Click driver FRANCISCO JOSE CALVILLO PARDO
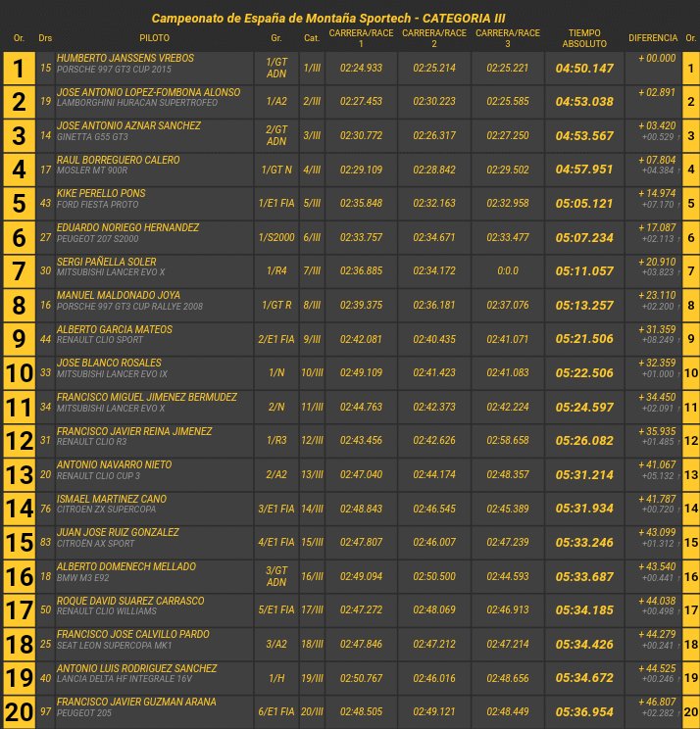700x729 pixels. click(x=133, y=634)
